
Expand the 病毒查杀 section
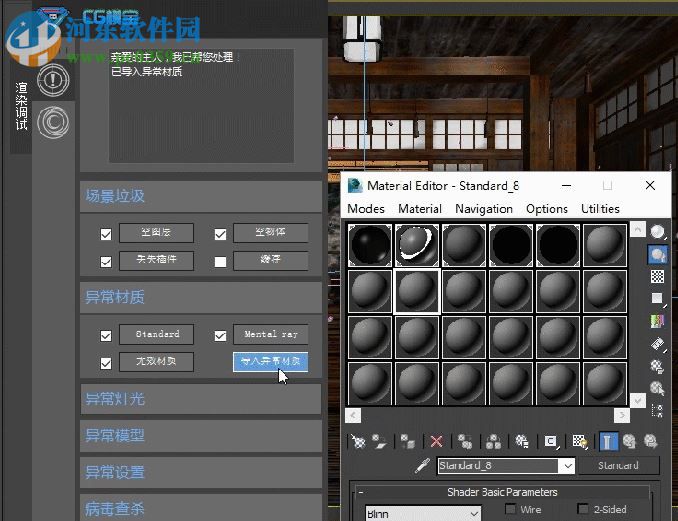click(201, 508)
